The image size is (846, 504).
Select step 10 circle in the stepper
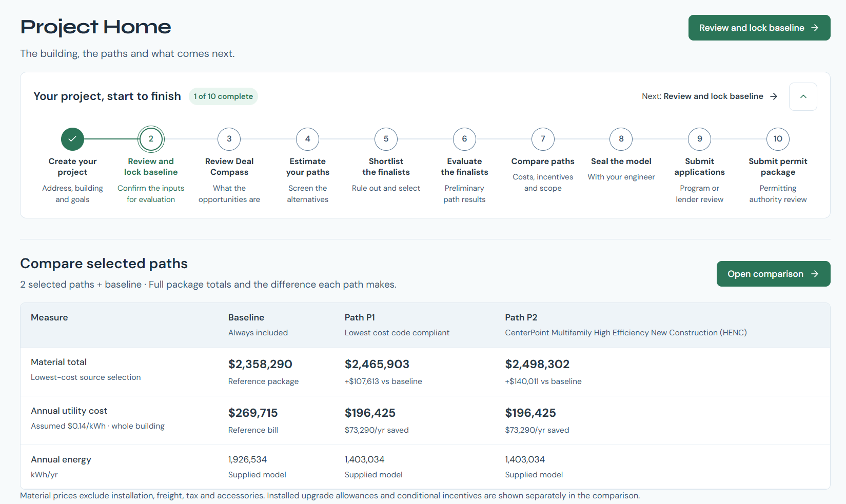(x=778, y=139)
